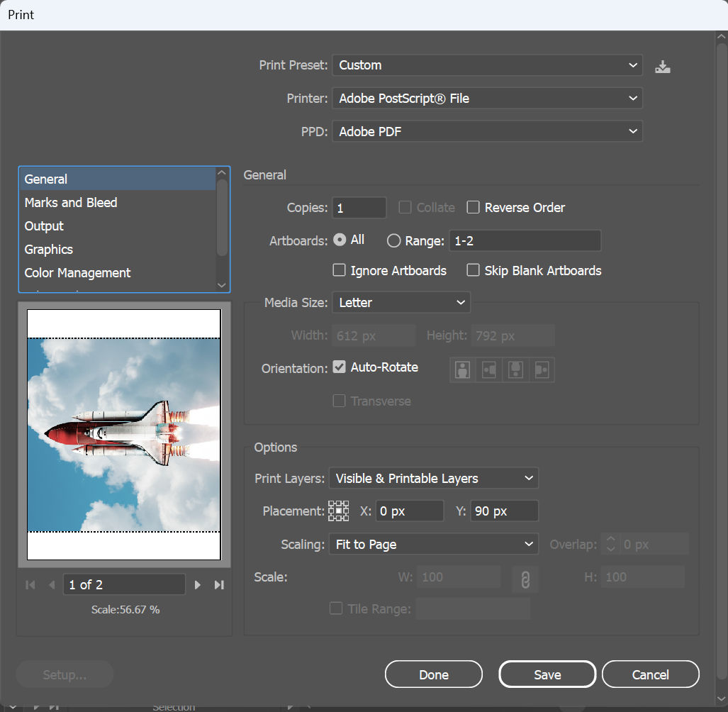Click the dialog scrollbar down arrow
This screenshot has width=728, height=712.
pyautogui.click(x=722, y=699)
